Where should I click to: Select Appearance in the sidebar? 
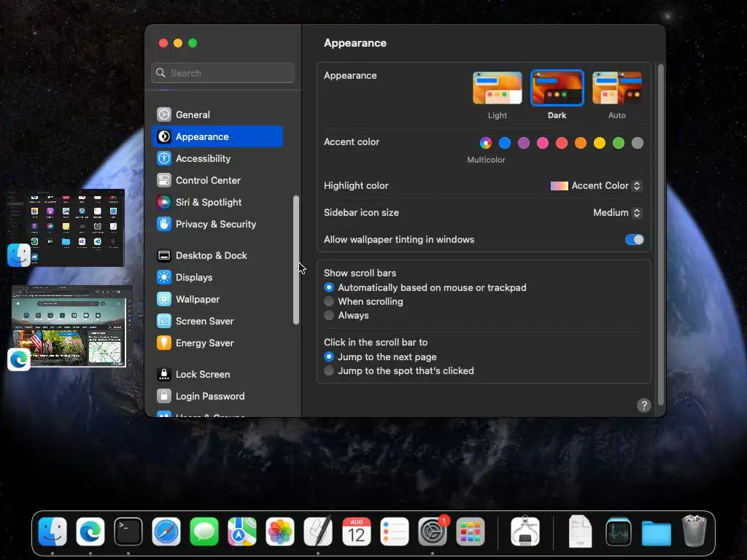pyautogui.click(x=217, y=136)
